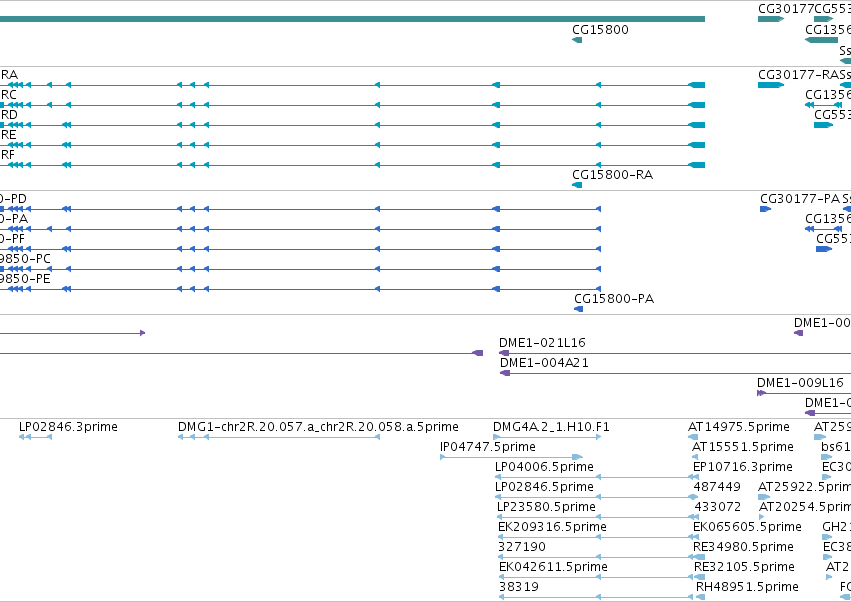The height and width of the screenshot is (602, 851).
Task: Open the CG15800-PA label
Action: [614, 299]
